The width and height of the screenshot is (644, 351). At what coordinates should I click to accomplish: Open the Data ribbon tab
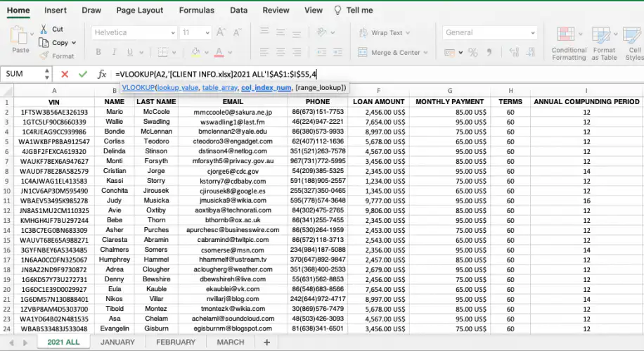pos(238,11)
